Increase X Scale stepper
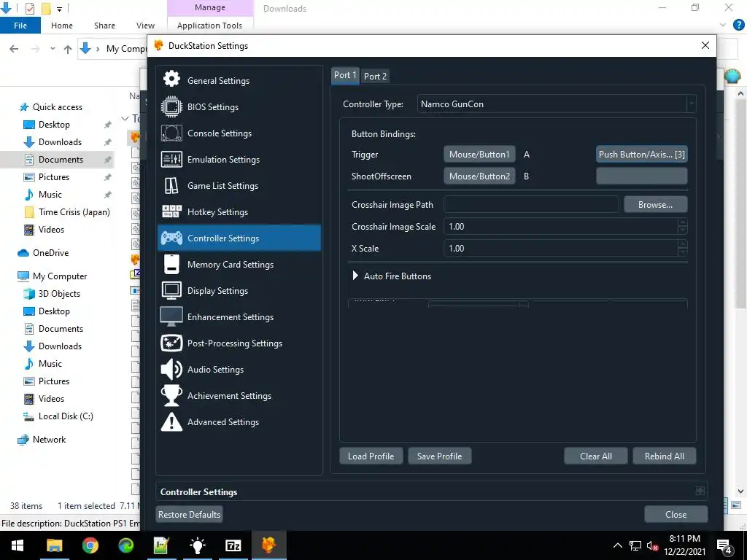This screenshot has height=560, width=747. [683, 244]
